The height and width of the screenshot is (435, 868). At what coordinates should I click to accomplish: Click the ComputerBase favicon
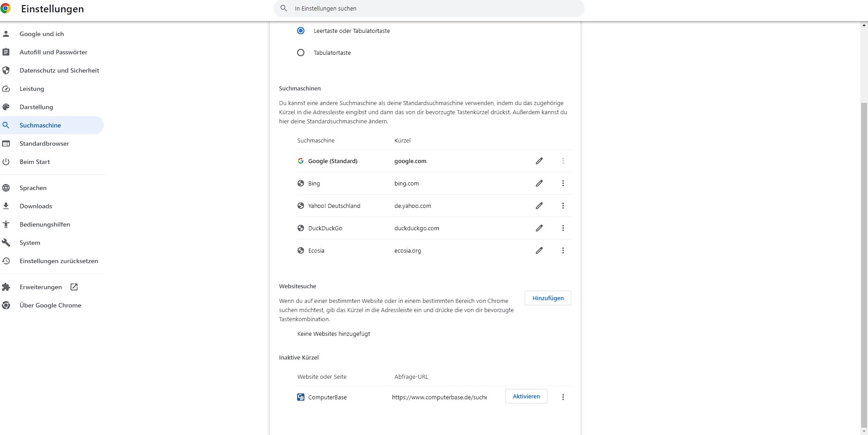(301, 397)
